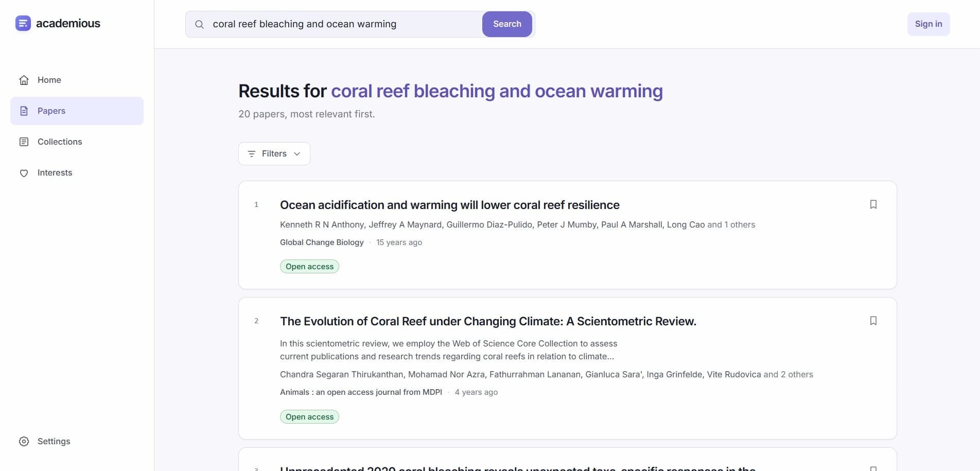Click author Kenneth R N Anthony
Viewport: 980px width, 471px height.
pos(322,225)
